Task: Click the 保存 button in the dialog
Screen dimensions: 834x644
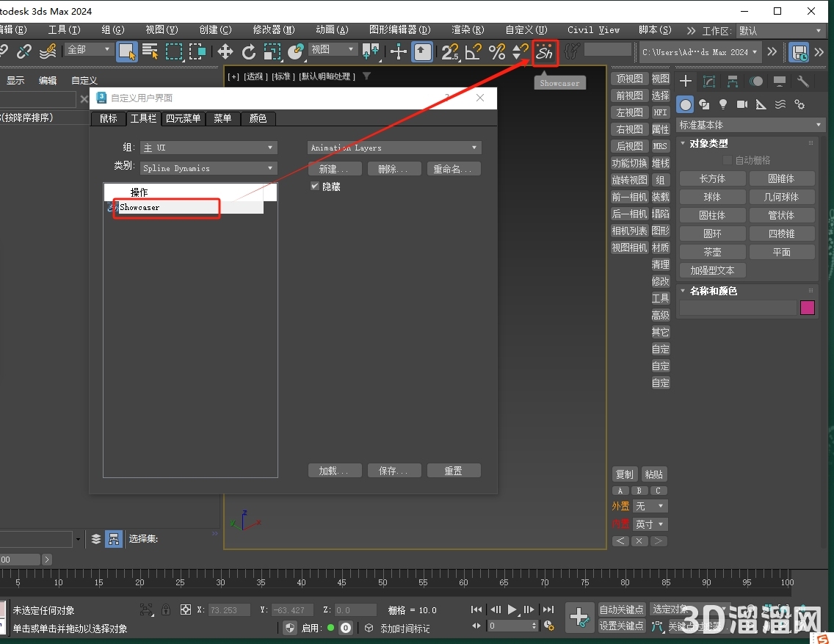Action: [x=394, y=470]
